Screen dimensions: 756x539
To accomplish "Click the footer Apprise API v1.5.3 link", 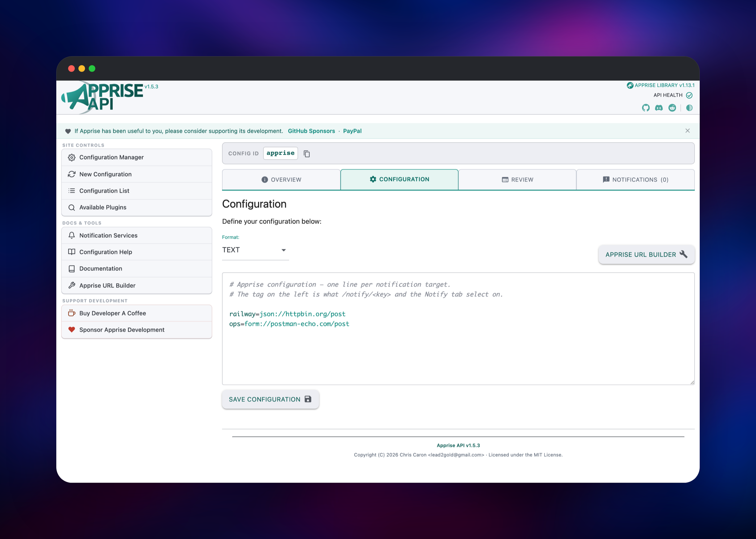I will [458, 445].
